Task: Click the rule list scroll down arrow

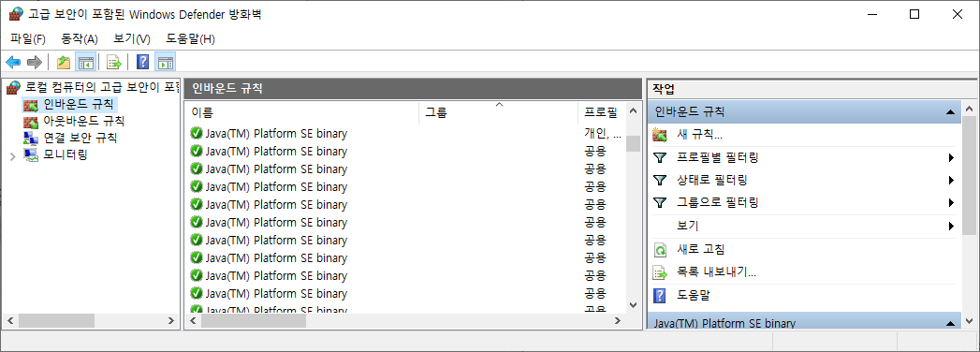Action: [633, 304]
